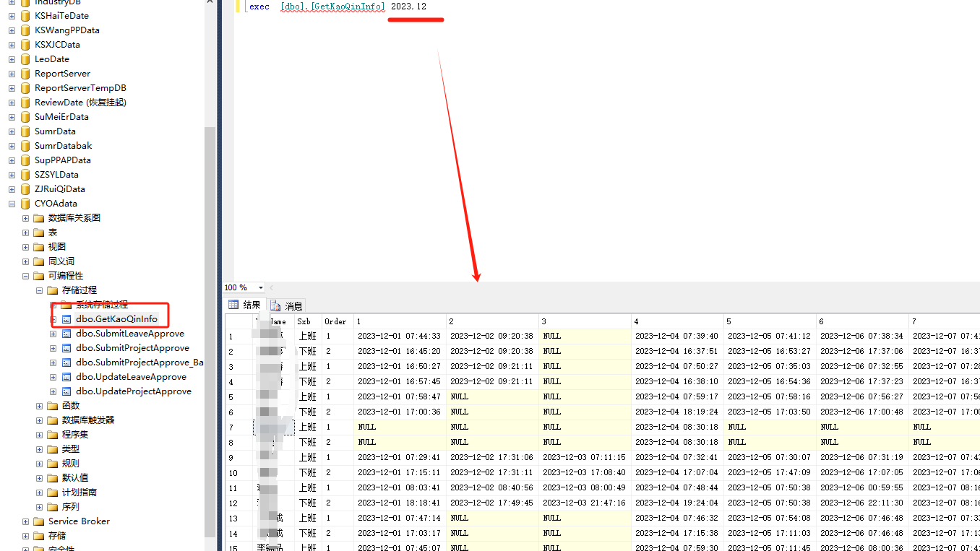The width and height of the screenshot is (980, 551).
Task: Click cell 2023-12-06 22:11:30
Action: (x=862, y=503)
